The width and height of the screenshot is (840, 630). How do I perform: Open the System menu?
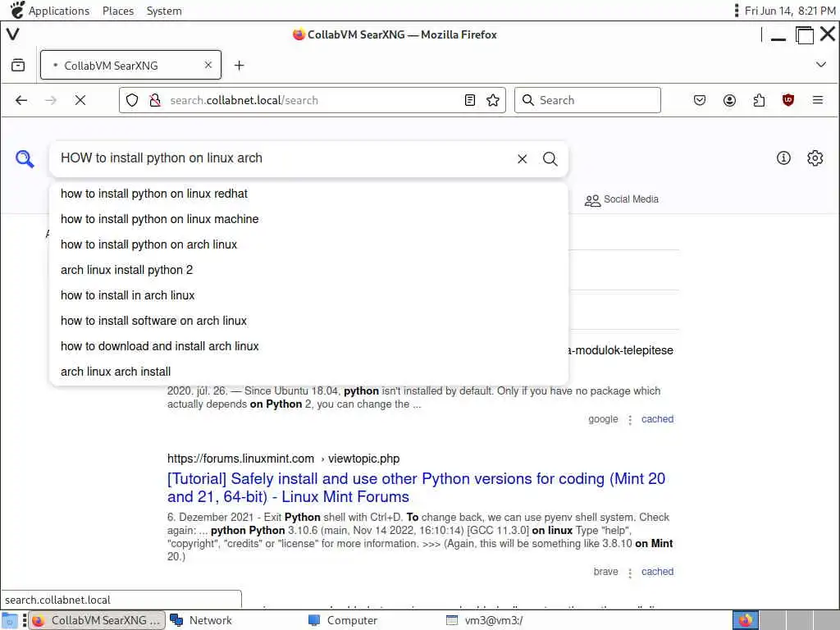pos(164,11)
